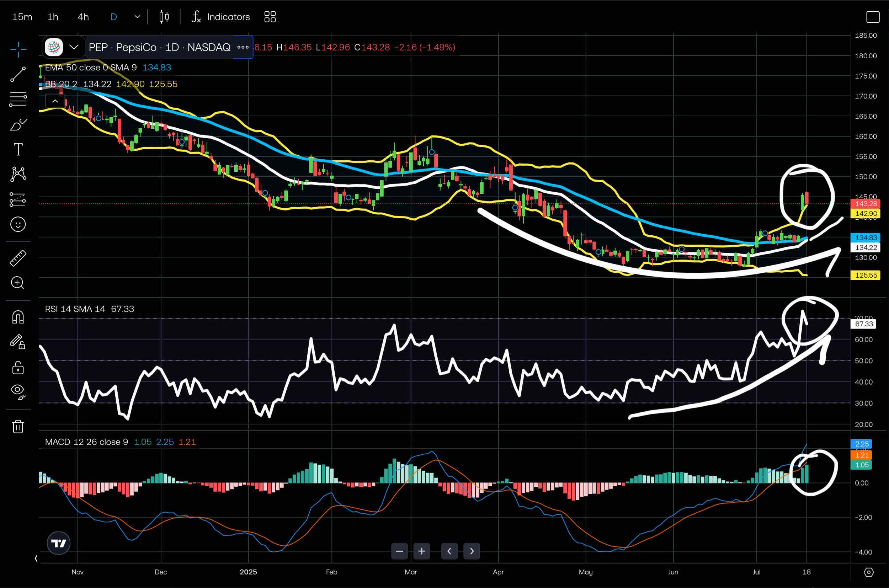Screen dimensions: 889x588
Task: Click the blue 2.25 MACD label
Action: [x=861, y=444]
